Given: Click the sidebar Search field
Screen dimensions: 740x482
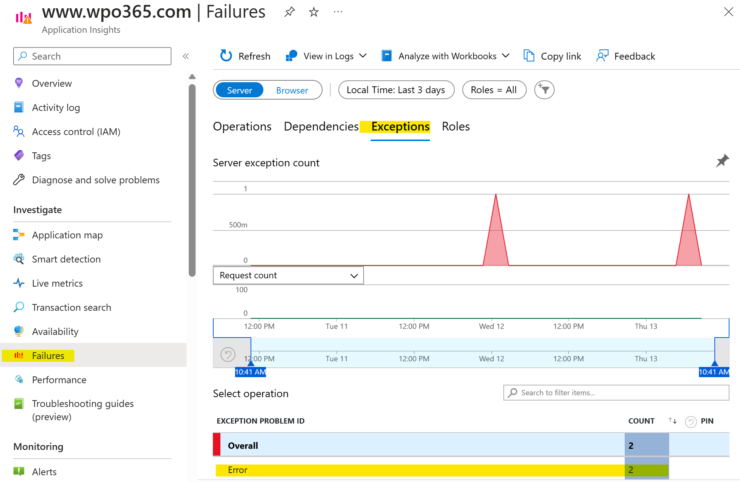Looking at the screenshot, I should click(x=92, y=56).
